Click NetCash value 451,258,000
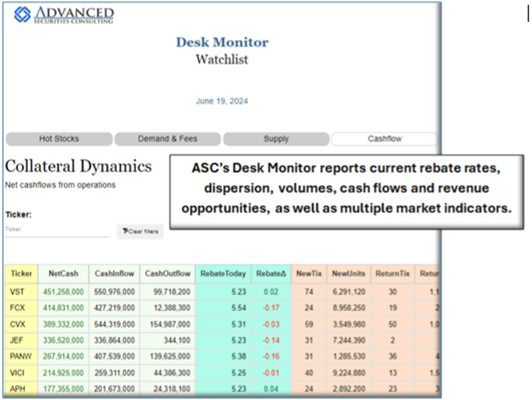 [63, 292]
